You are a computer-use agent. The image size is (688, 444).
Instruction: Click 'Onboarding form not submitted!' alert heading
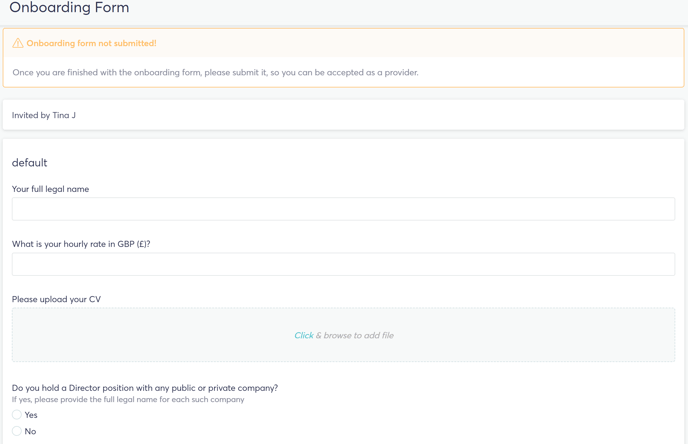(91, 43)
